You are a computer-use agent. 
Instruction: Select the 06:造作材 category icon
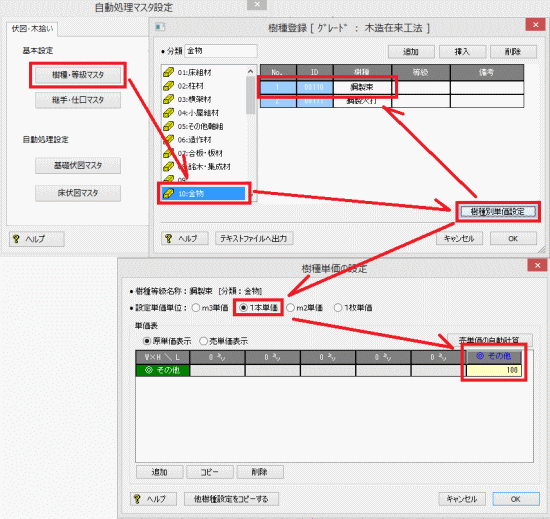(168, 140)
